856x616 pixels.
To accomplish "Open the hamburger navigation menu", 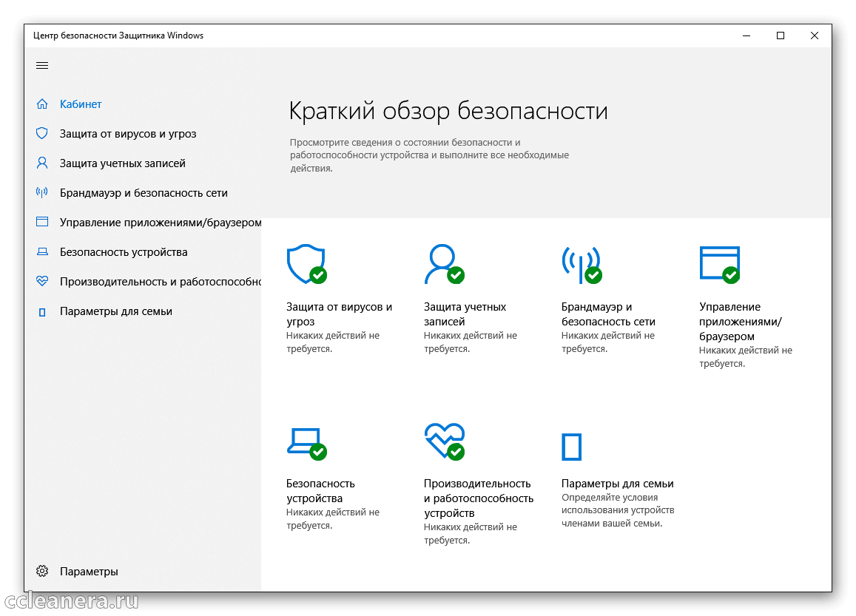I will pyautogui.click(x=42, y=66).
